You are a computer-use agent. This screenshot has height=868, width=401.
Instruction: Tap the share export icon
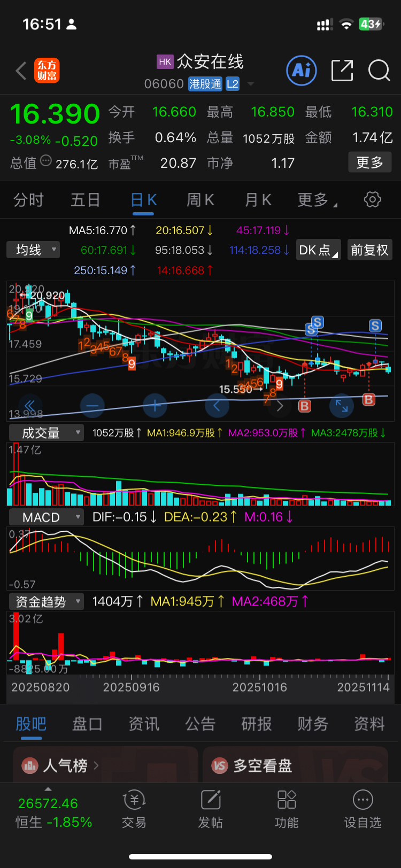(x=342, y=71)
